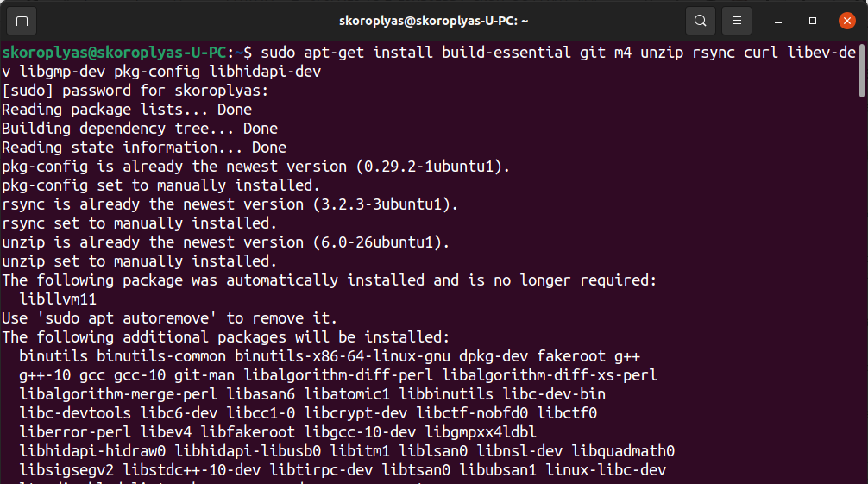Close the terminal window
This screenshot has height=484, width=868.
click(x=846, y=21)
